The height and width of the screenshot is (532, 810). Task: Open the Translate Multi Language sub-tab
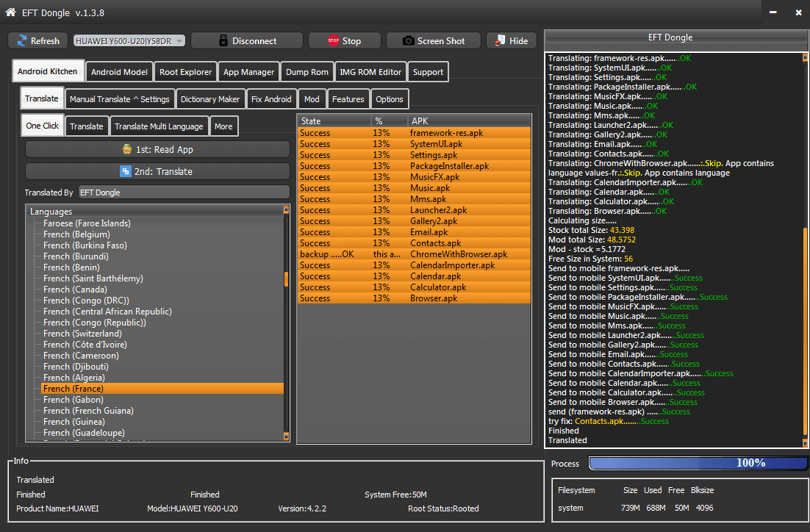pos(159,126)
